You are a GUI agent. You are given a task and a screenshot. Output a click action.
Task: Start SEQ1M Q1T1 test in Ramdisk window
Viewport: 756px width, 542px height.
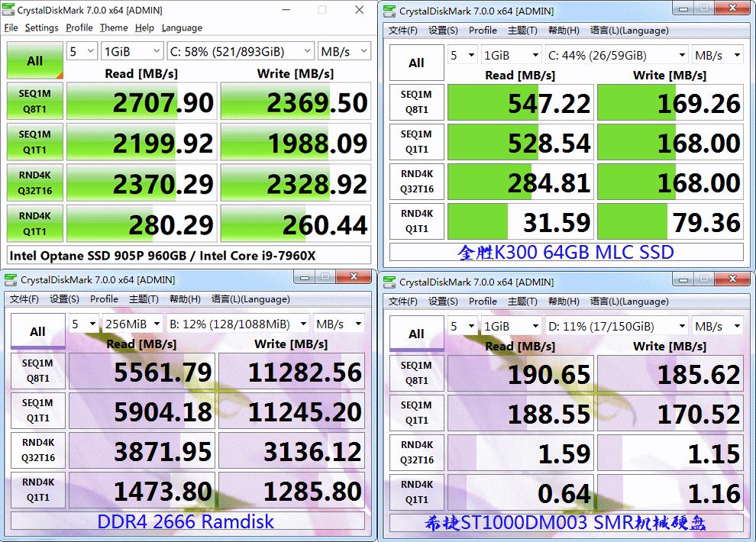[37, 411]
